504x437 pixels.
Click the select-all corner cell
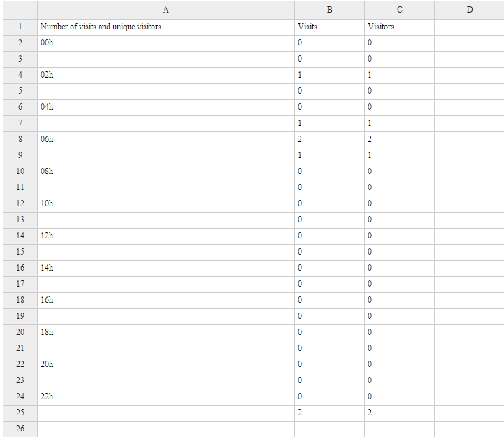(20, 10)
